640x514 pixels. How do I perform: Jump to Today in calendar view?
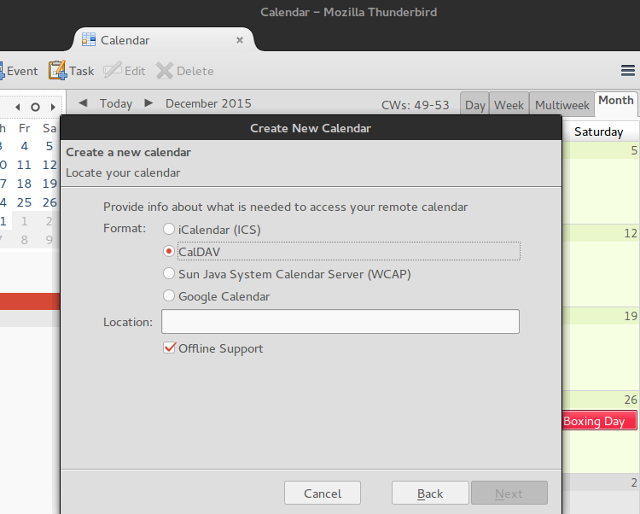pos(116,104)
